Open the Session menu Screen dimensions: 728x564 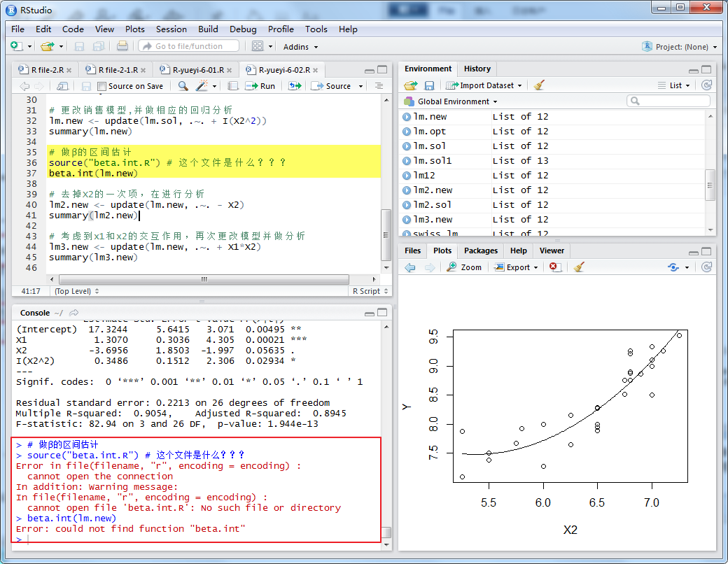(x=171, y=29)
